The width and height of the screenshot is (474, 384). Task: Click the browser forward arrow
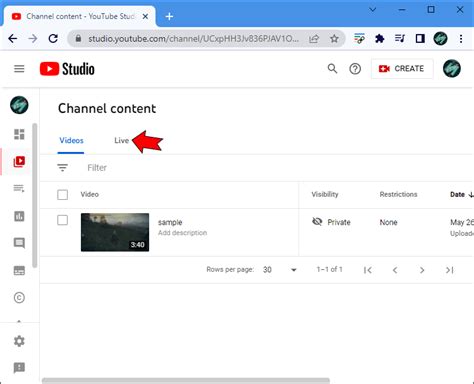[x=33, y=39]
